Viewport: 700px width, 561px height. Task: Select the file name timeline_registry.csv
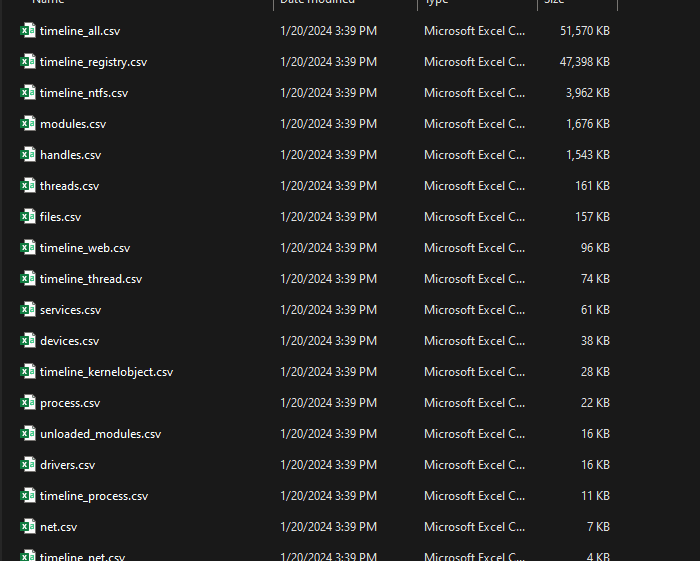click(93, 62)
